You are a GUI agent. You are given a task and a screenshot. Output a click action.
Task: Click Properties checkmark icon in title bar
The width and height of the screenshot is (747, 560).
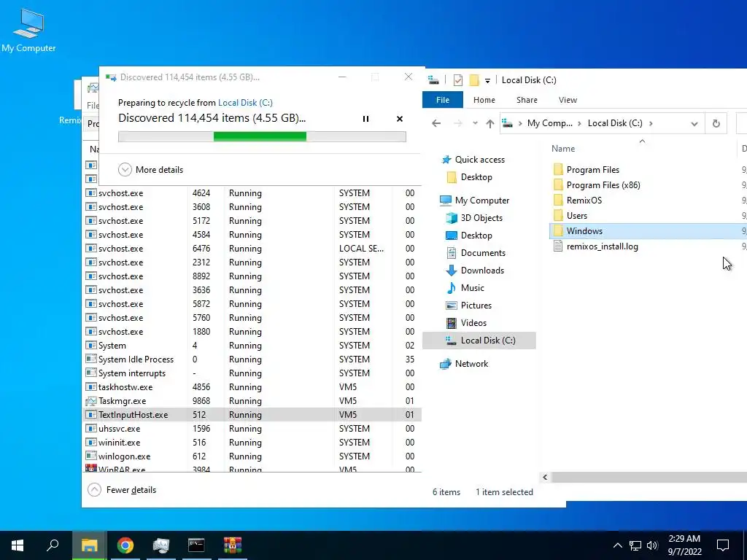click(x=458, y=80)
